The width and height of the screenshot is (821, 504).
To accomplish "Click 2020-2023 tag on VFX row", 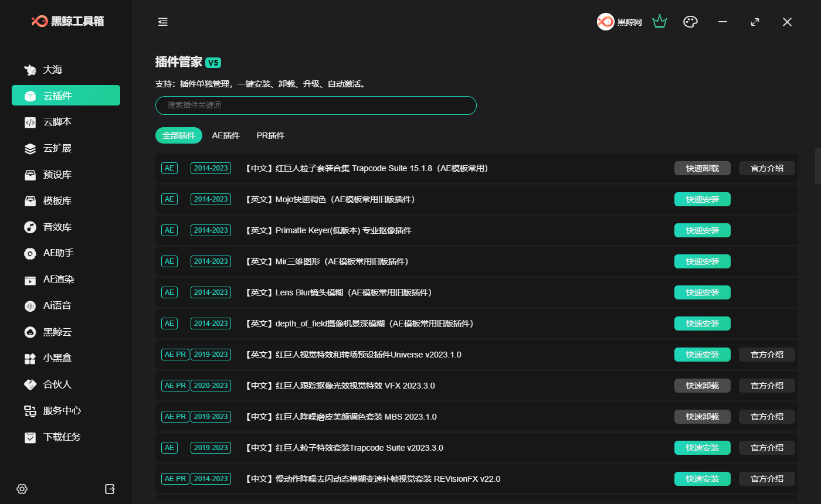I will (x=211, y=386).
